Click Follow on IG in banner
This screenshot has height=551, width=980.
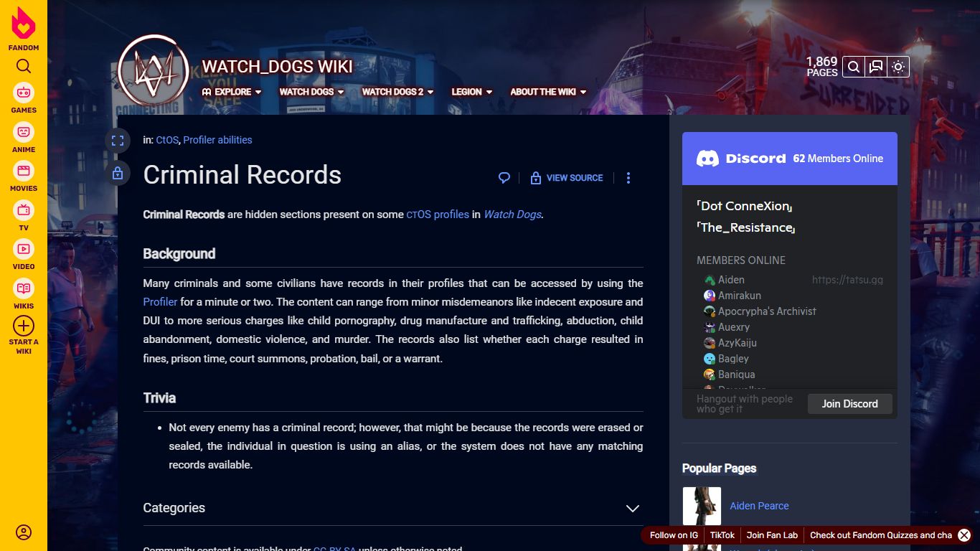(x=674, y=535)
